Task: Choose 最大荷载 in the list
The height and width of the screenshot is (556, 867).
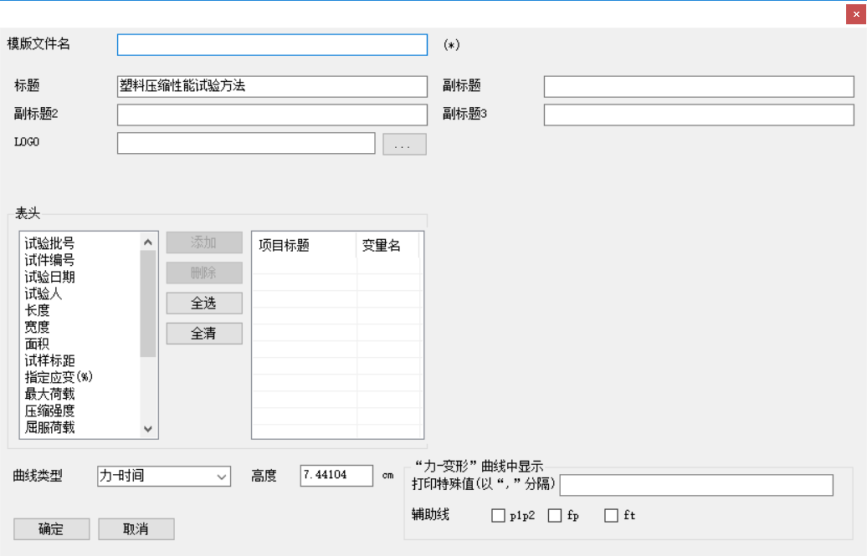Action: (x=50, y=394)
